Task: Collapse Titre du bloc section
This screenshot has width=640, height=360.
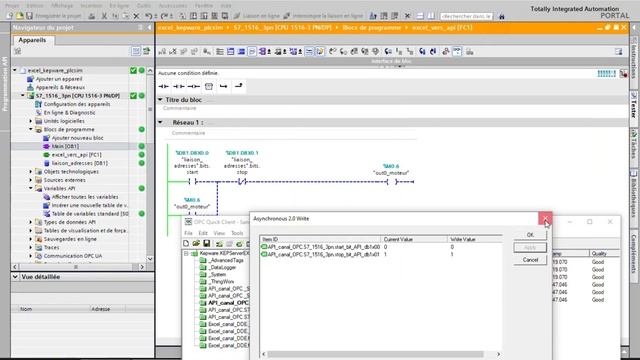Action: point(160,100)
